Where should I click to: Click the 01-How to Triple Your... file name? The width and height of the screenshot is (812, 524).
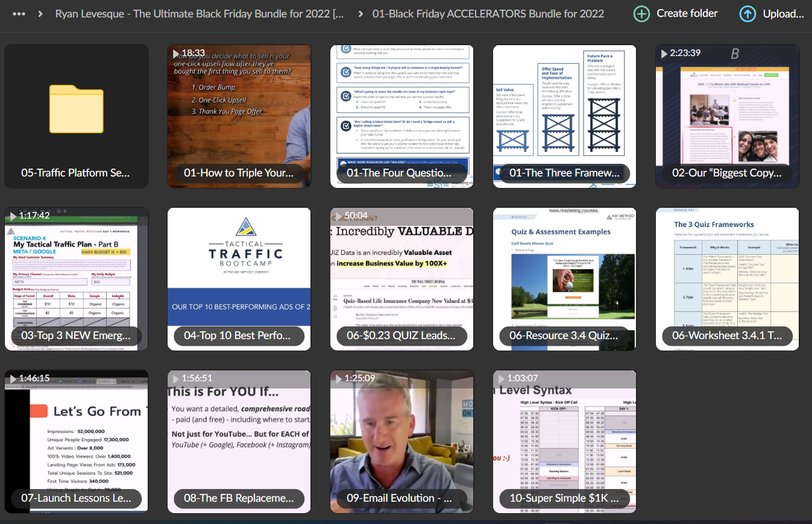coord(239,173)
